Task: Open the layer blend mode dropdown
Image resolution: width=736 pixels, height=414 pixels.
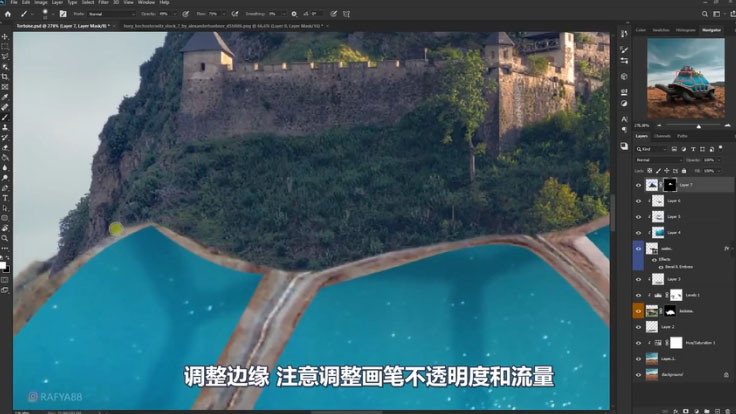Action: 657,159
